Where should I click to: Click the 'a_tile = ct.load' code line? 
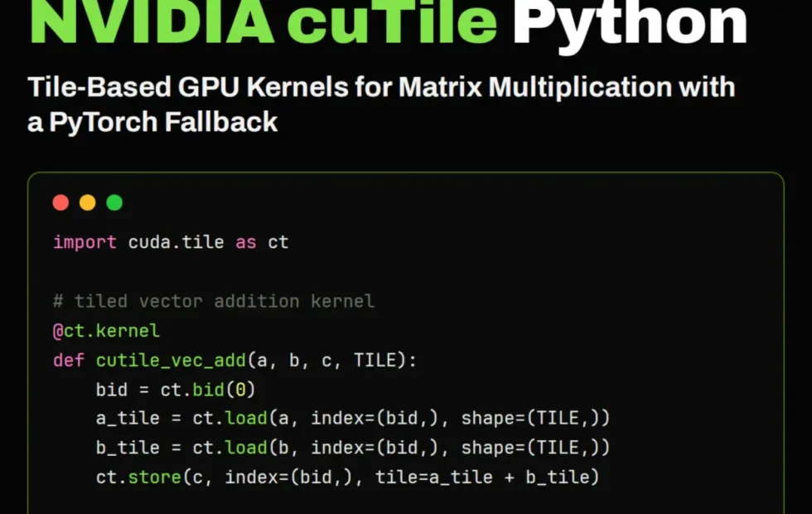(x=353, y=419)
